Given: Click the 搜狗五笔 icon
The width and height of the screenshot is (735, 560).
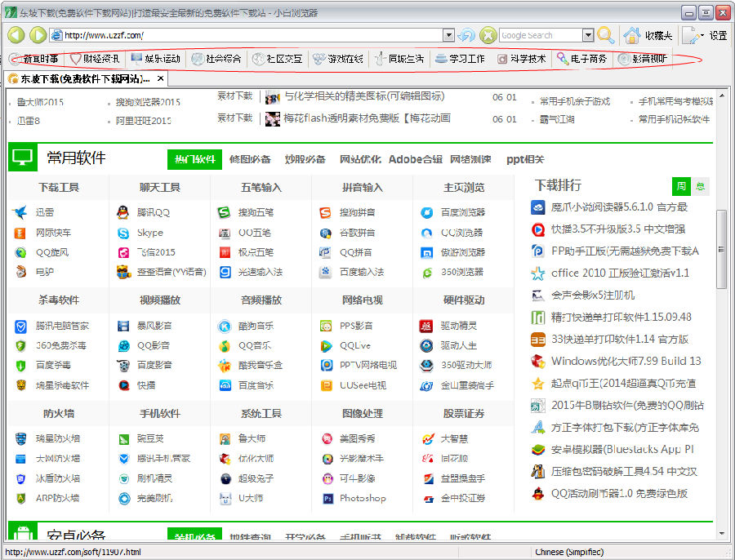Looking at the screenshot, I should (x=224, y=212).
